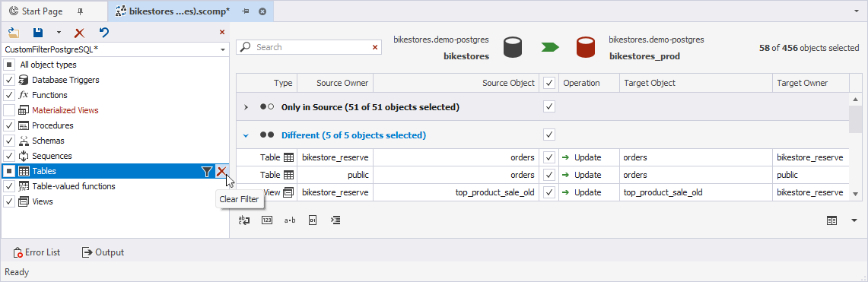The image size is (868, 282).
Task: Uncheck the Functions checkbox
Action: click(x=9, y=95)
